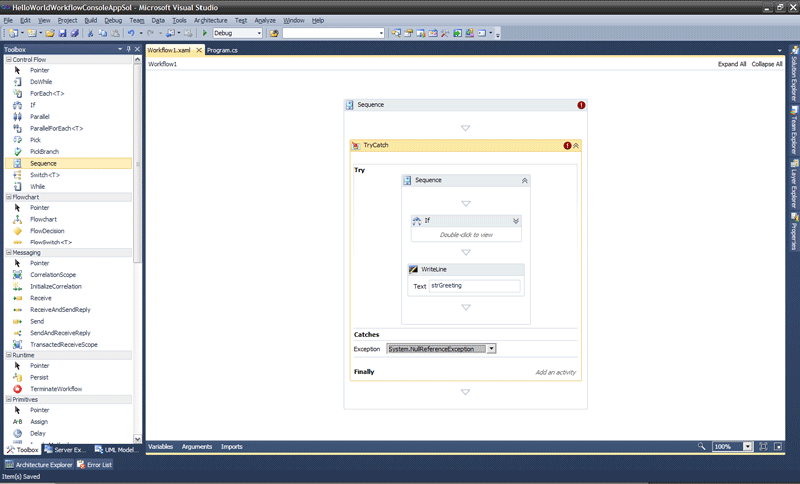Open the 100% zoom level dropdown
800x484 pixels.
point(747,446)
